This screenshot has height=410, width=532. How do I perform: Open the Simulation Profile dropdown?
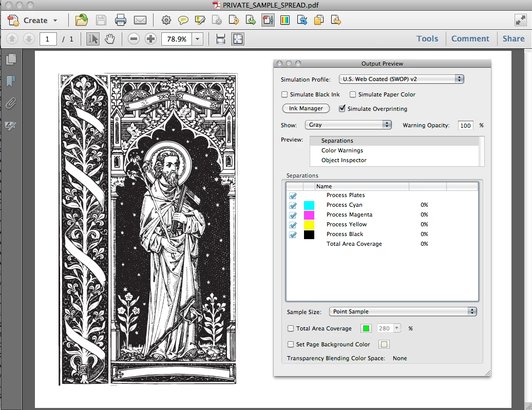(401, 80)
